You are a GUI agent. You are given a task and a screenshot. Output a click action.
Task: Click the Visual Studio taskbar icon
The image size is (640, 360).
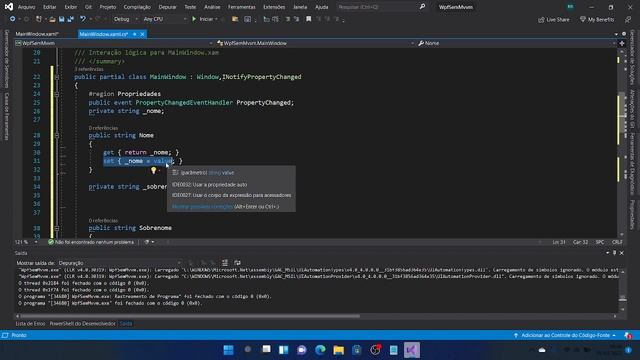pos(411,350)
